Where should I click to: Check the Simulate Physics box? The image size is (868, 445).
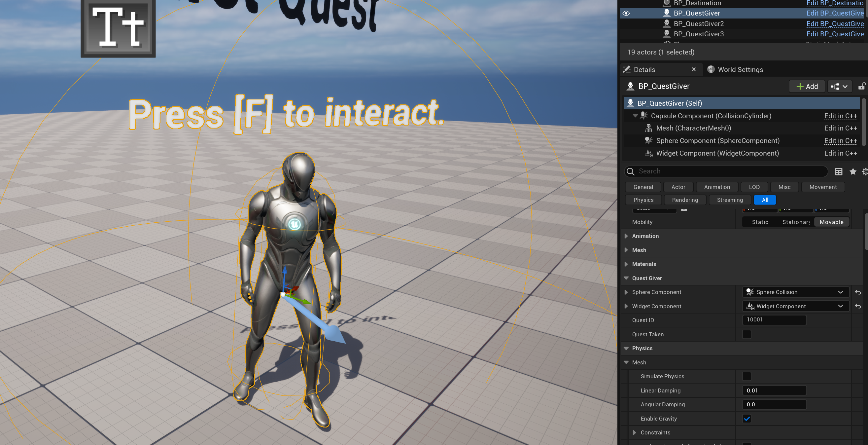pyautogui.click(x=747, y=376)
